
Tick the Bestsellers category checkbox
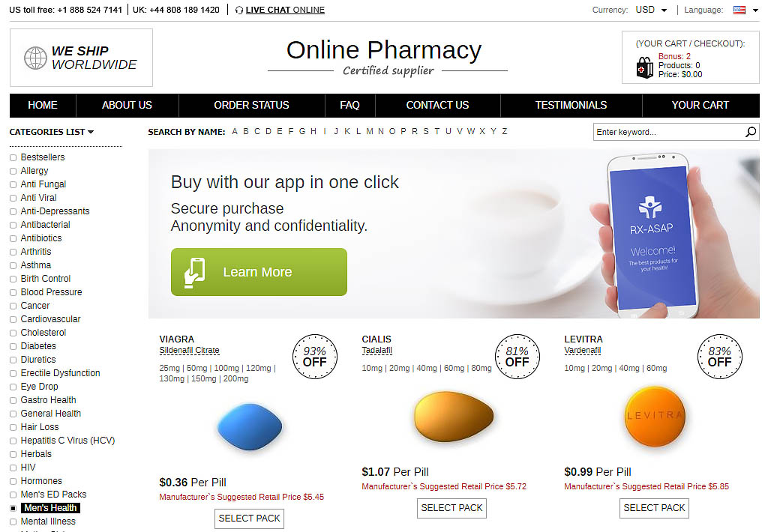pyautogui.click(x=13, y=157)
